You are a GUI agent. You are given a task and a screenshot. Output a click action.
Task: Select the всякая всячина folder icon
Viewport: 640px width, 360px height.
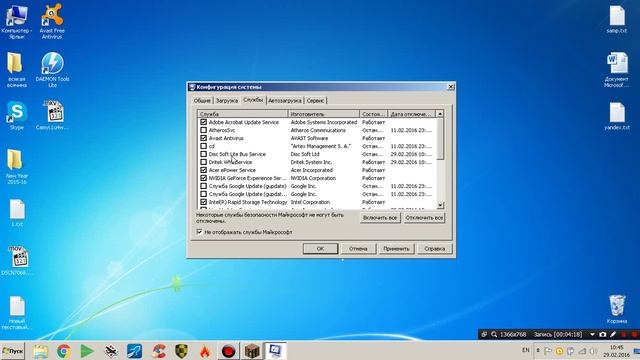coord(17,70)
